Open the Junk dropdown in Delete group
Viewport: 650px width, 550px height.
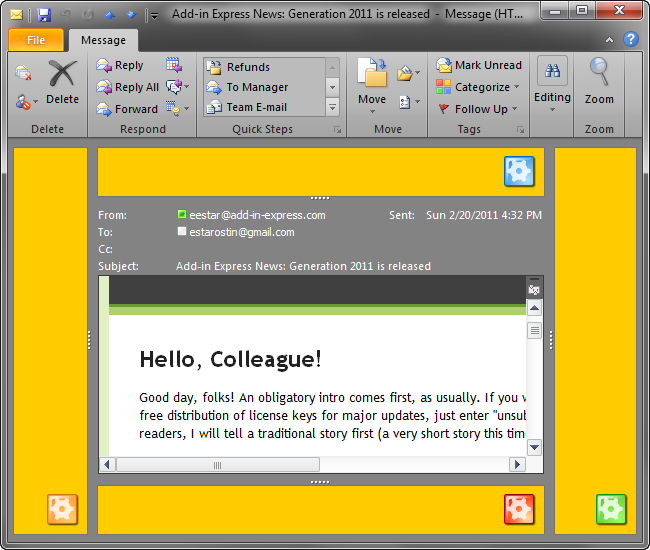point(27,102)
